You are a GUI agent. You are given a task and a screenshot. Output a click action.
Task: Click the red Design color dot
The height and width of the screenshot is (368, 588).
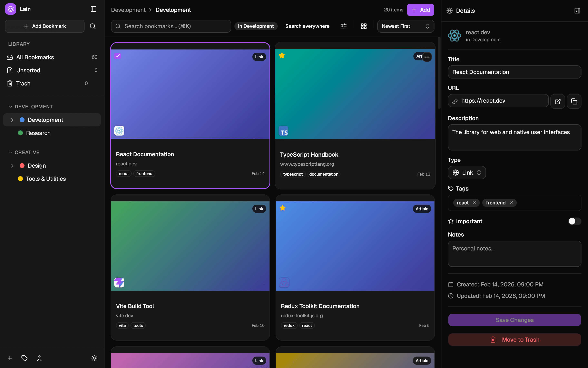[22, 166]
